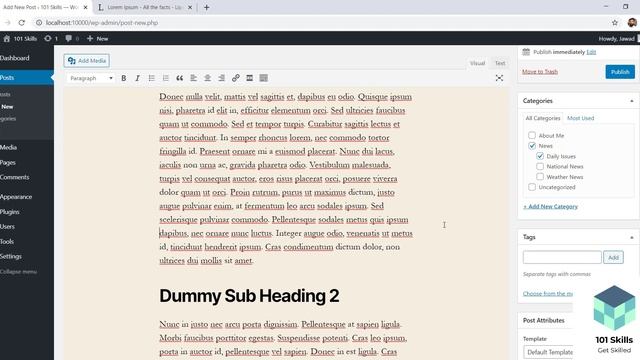Click the Dummy Sub Heading 2 text
Viewport: 640px width, 360px height.
(249, 296)
